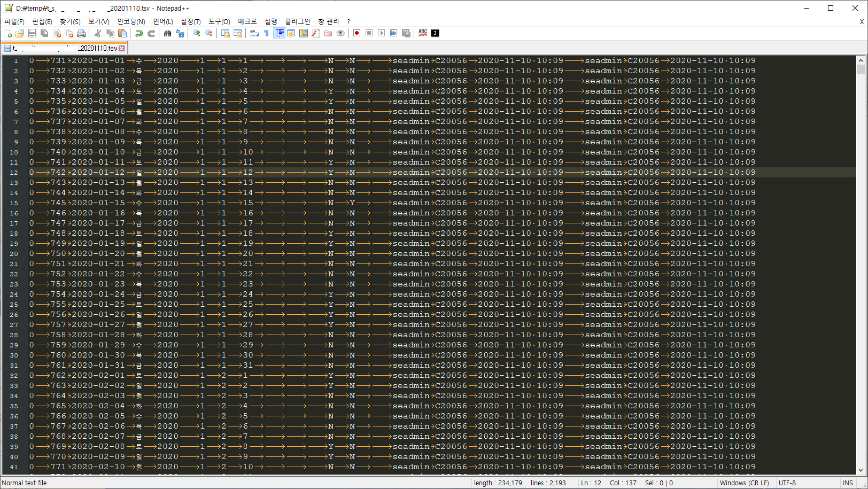Close document with menu bar X
Screen dimensions: 868x489
pos(862,22)
